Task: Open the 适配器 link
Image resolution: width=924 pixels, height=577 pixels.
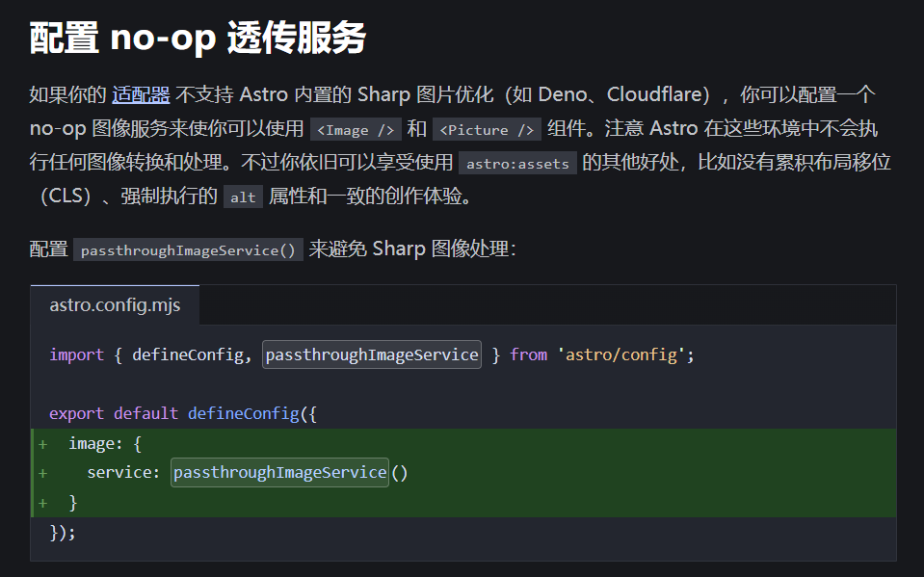Action: [141, 94]
